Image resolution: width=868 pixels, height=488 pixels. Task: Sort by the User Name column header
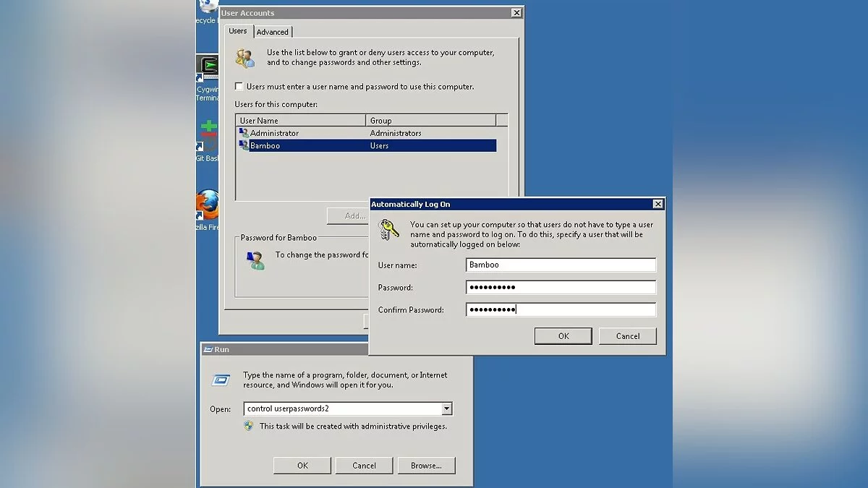coord(301,120)
